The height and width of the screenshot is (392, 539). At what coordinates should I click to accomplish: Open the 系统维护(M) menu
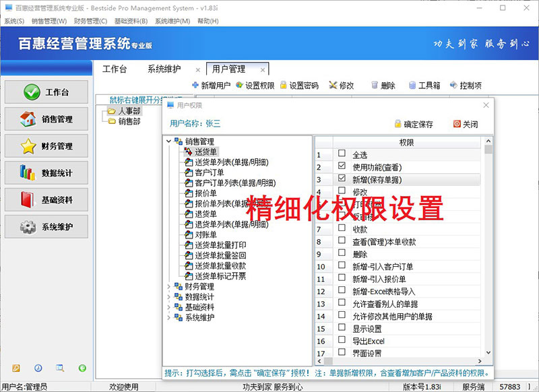(172, 21)
